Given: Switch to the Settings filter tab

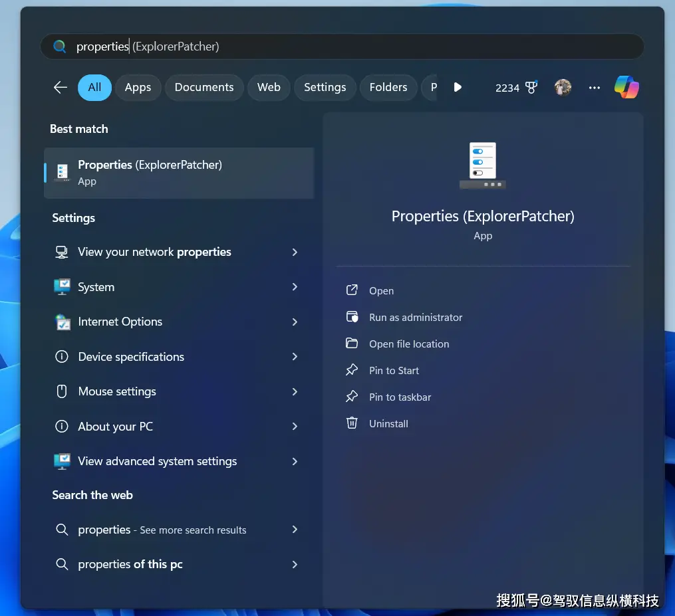Looking at the screenshot, I should [x=325, y=87].
